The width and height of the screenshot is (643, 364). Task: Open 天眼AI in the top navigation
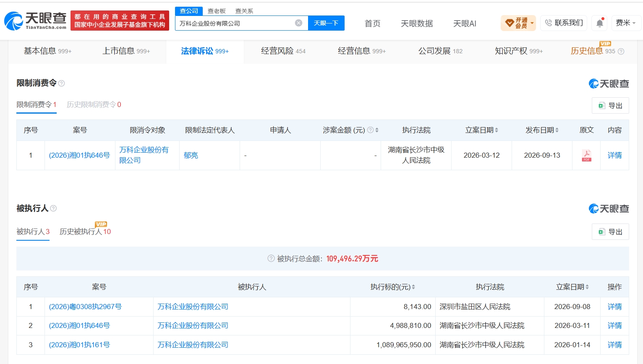(x=465, y=23)
